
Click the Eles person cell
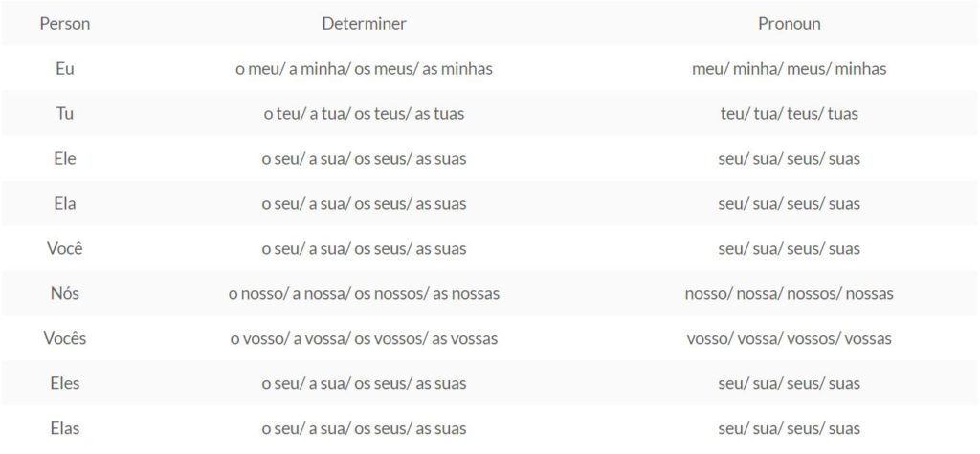coord(65,383)
